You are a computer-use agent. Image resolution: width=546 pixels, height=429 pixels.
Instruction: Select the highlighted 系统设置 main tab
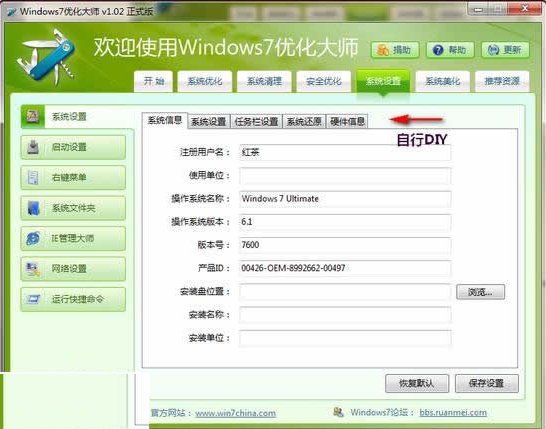point(383,81)
